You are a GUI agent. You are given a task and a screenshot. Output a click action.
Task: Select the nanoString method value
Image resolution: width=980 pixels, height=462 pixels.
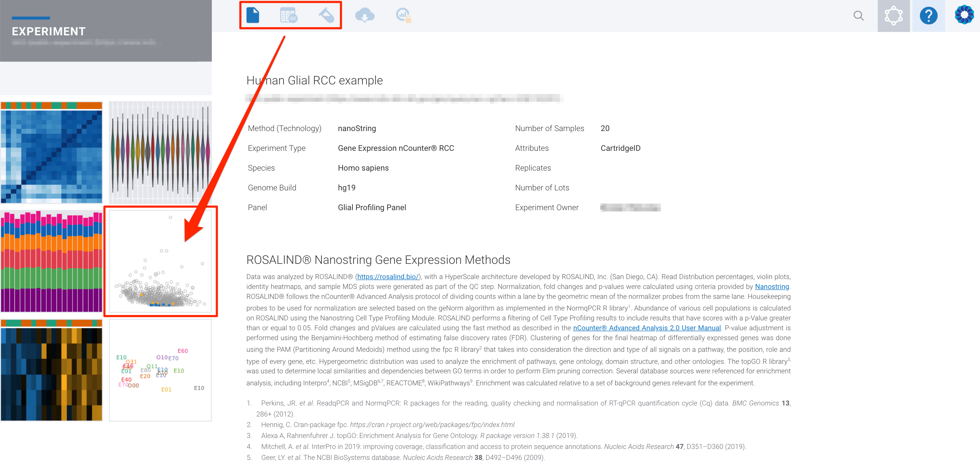(x=357, y=129)
